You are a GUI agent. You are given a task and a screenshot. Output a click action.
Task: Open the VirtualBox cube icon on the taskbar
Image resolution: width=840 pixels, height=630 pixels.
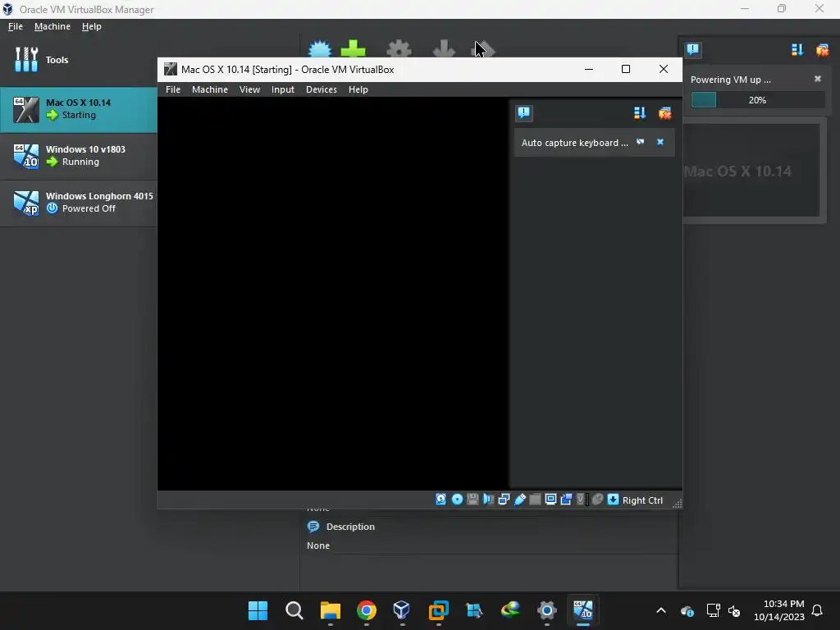[x=402, y=610]
